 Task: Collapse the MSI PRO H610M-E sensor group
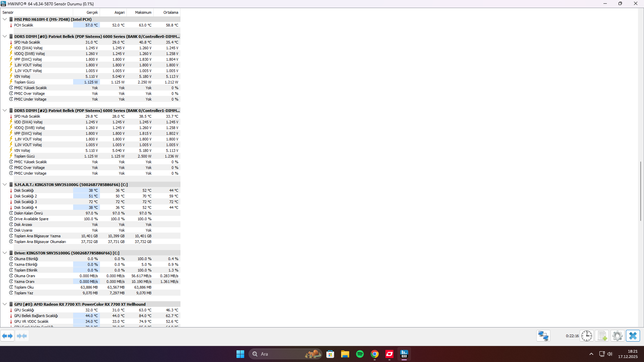tap(5, 19)
